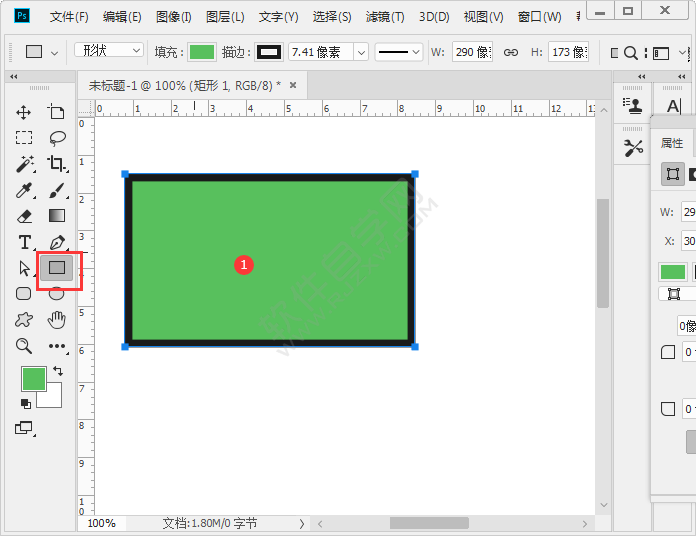
Task: Open the green 填充 fill color swatch
Action: pyautogui.click(x=202, y=52)
